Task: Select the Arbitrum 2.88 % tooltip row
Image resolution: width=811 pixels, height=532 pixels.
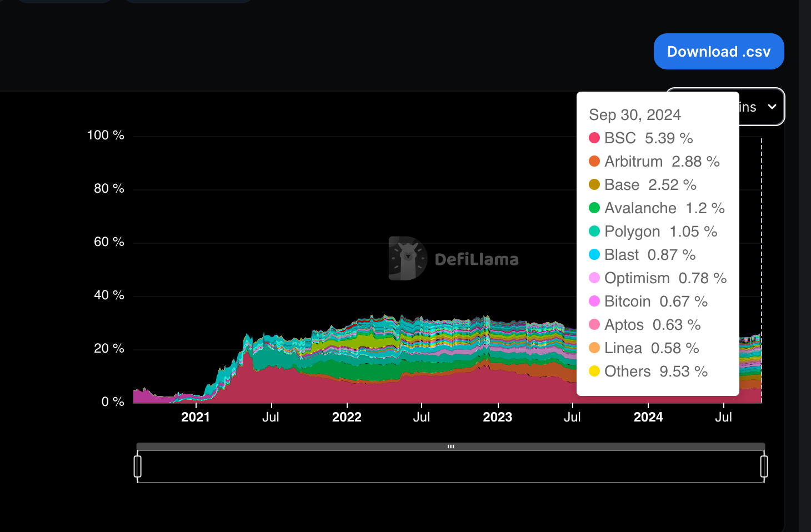Action: 654,162
